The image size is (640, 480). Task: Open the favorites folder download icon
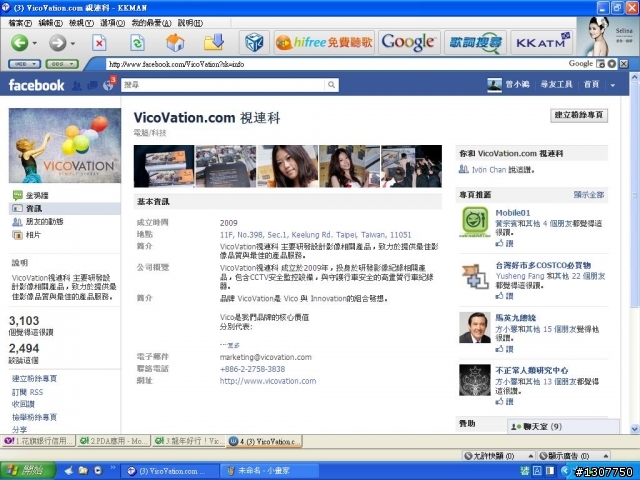pyautogui.click(x=214, y=42)
